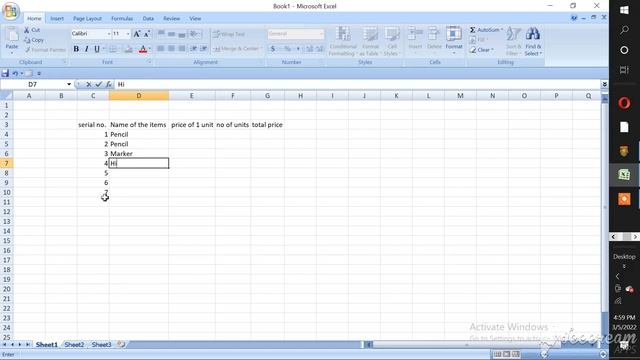Open Find & Select binoculars menu
This screenshot has height=360, width=640.
pos(533,41)
